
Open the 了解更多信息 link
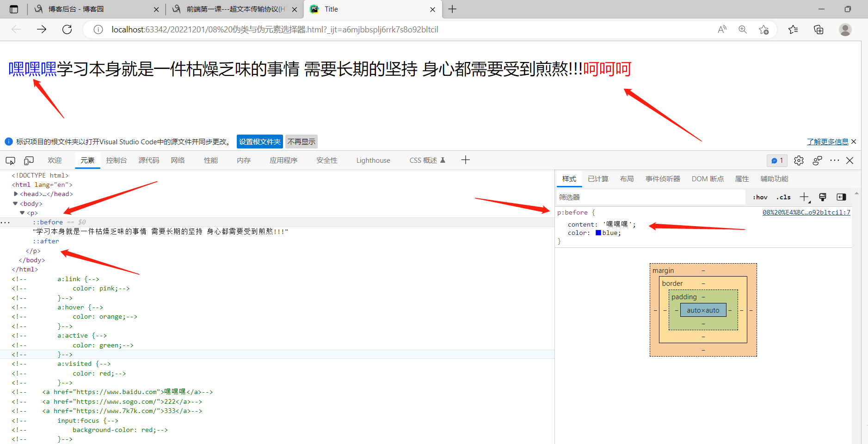(x=828, y=142)
